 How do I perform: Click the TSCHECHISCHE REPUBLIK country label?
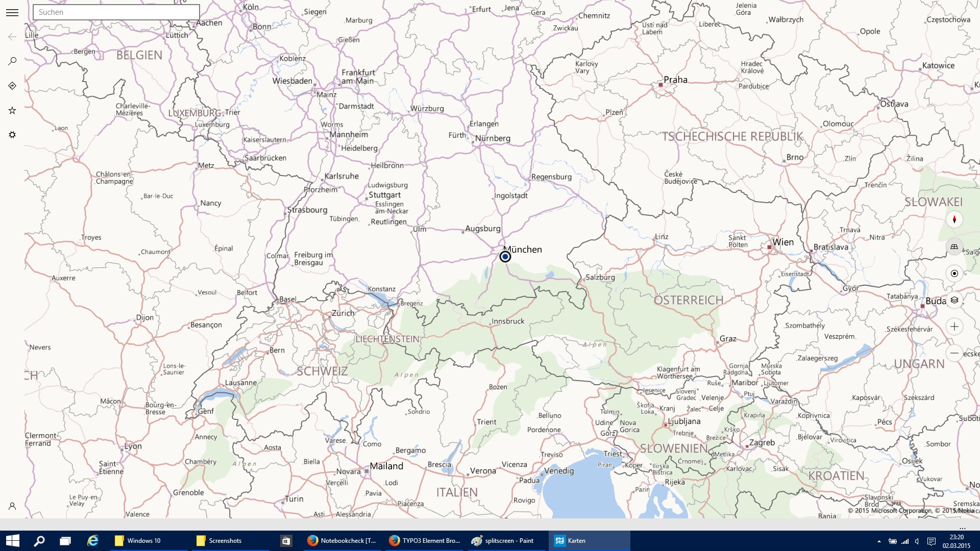(x=732, y=136)
